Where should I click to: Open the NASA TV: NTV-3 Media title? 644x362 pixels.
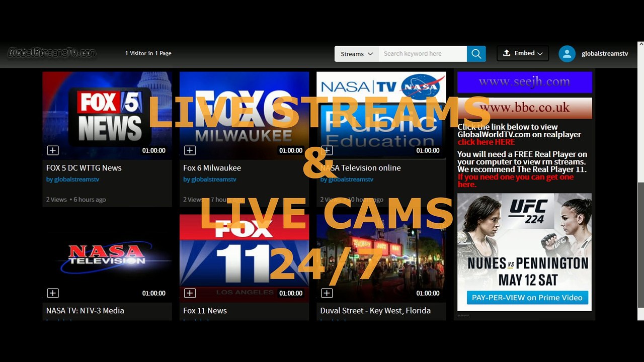(x=85, y=311)
